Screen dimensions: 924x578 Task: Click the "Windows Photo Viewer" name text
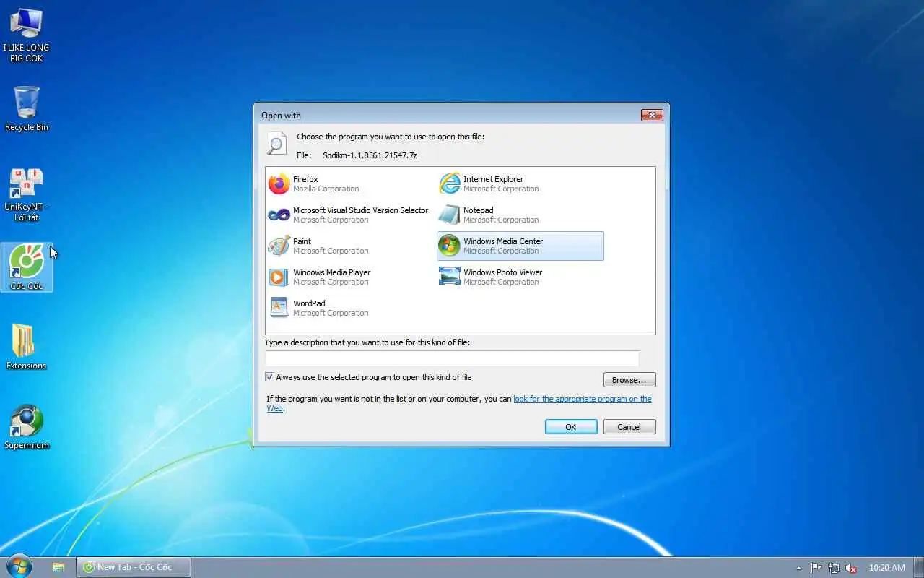pyautogui.click(x=502, y=272)
